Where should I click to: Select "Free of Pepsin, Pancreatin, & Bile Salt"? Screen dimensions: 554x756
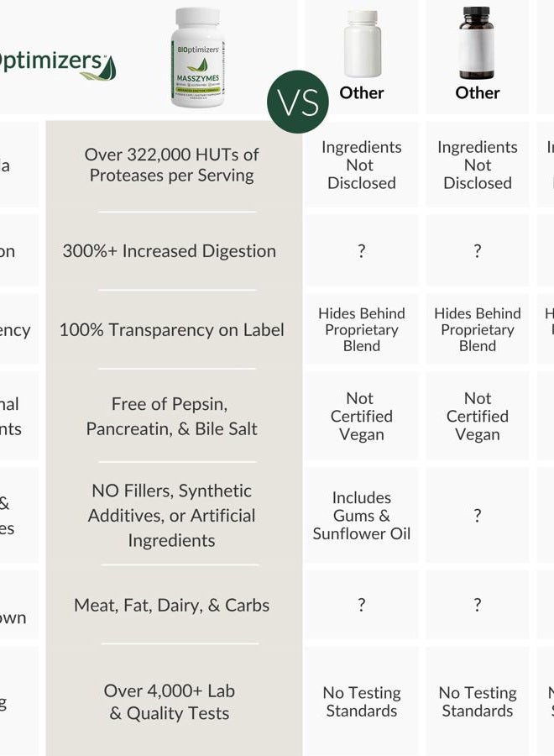[x=171, y=416]
